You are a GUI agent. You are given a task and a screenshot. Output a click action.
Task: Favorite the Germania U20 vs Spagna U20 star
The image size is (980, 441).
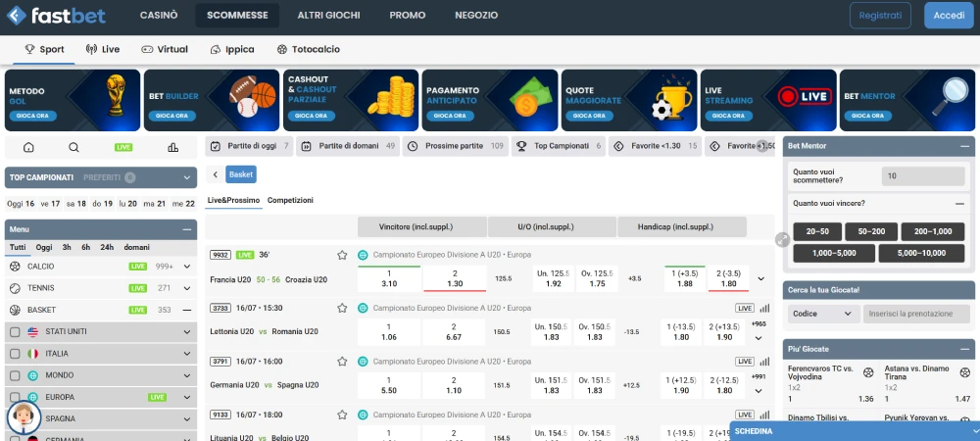pos(342,361)
